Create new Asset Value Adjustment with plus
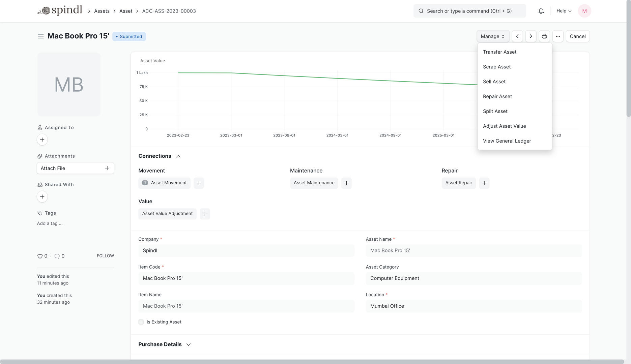Viewport: 631px width, 364px height. click(205, 214)
